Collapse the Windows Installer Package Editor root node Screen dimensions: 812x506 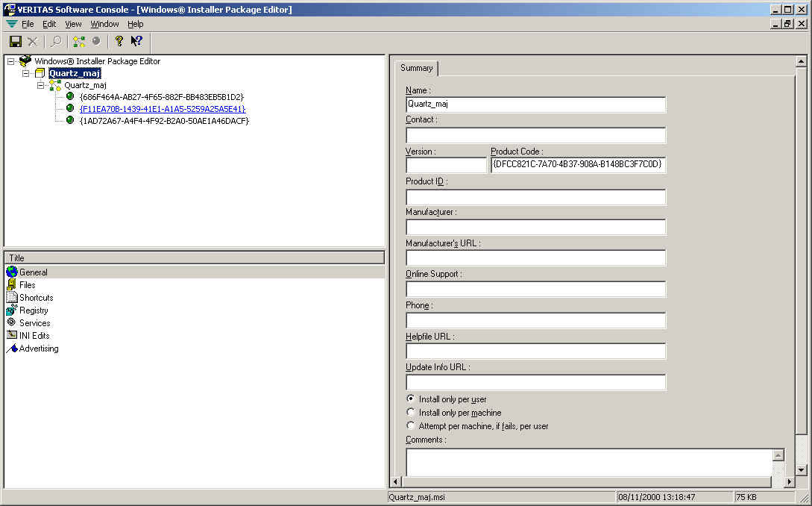click(11, 61)
